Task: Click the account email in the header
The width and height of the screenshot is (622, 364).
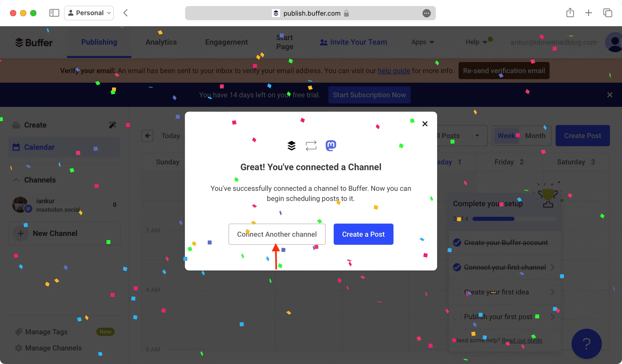Action: tap(554, 42)
